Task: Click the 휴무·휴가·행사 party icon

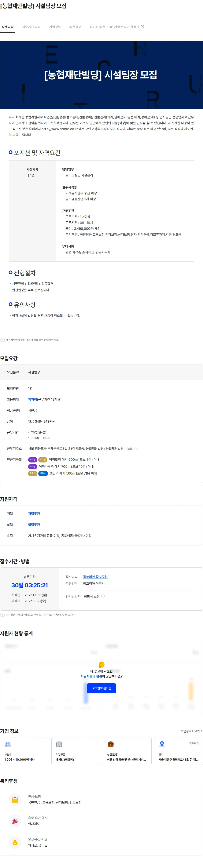Action: click(15, 821)
